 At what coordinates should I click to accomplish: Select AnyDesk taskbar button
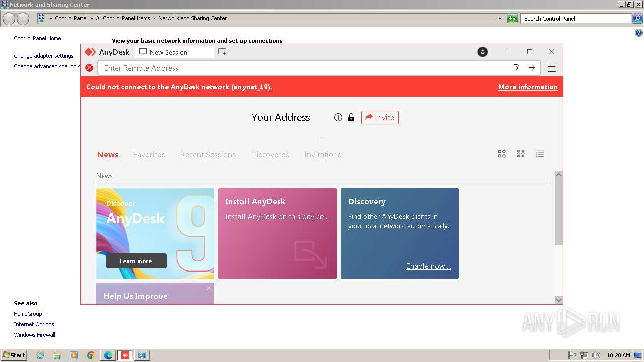coord(125,355)
